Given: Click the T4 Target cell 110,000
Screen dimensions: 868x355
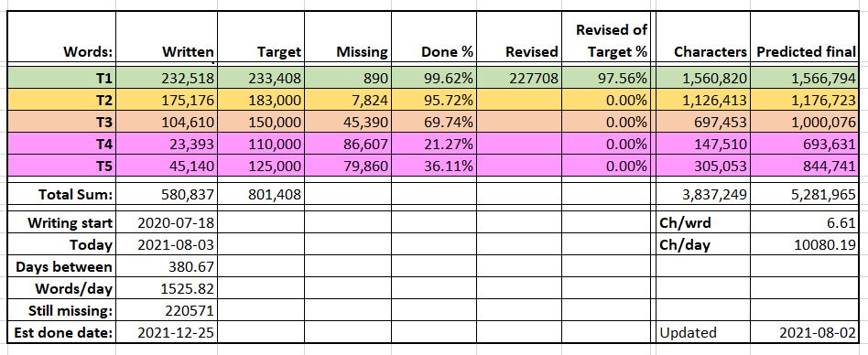Looking at the screenshot, I should (x=260, y=144).
